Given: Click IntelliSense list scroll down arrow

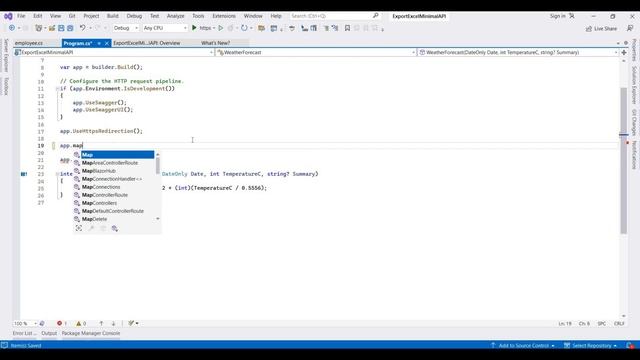Looking at the screenshot, I should [x=158, y=219].
